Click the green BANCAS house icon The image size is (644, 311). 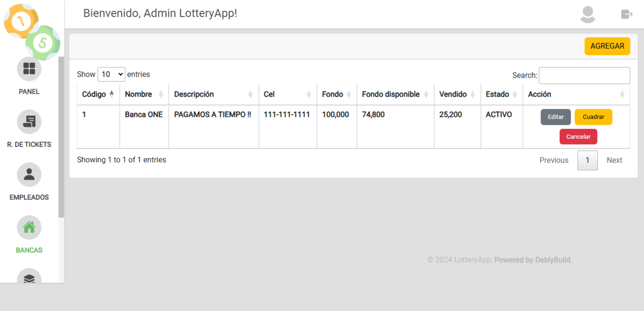[x=29, y=227]
